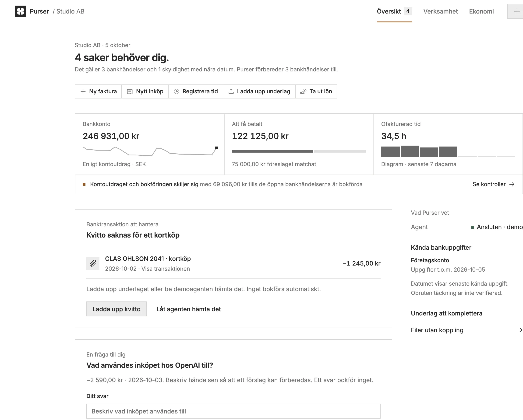Switch to the Ekonomi tab
This screenshot has height=420, width=523.
[481, 11]
